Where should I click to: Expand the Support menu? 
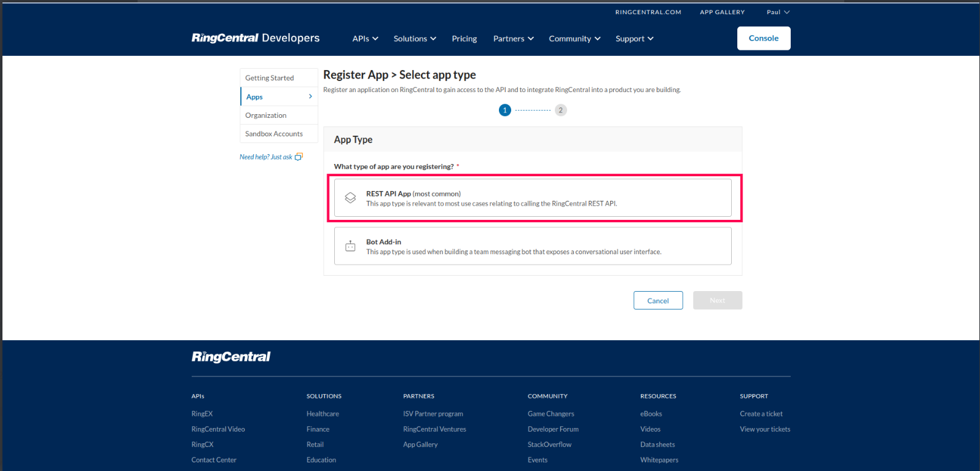point(634,39)
